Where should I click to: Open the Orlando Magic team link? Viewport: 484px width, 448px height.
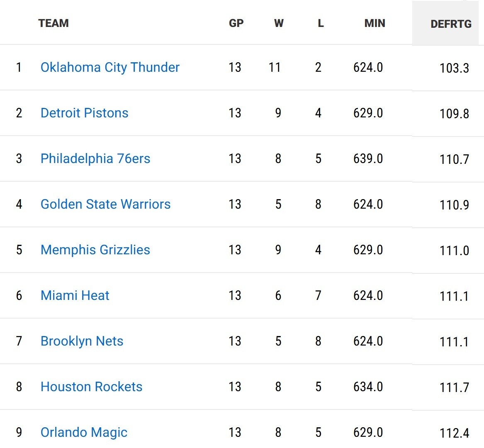click(84, 432)
